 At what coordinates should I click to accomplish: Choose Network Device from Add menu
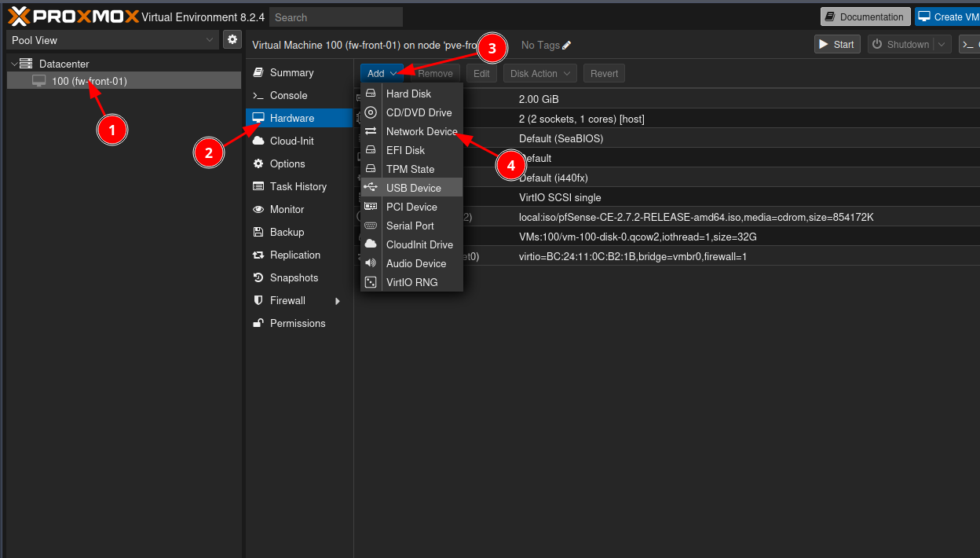coord(421,132)
